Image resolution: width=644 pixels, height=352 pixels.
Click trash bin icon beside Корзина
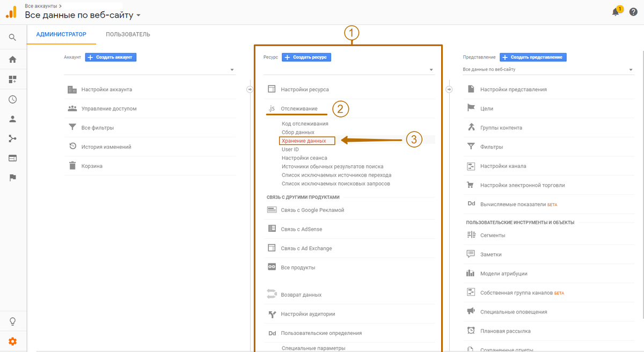(x=72, y=166)
